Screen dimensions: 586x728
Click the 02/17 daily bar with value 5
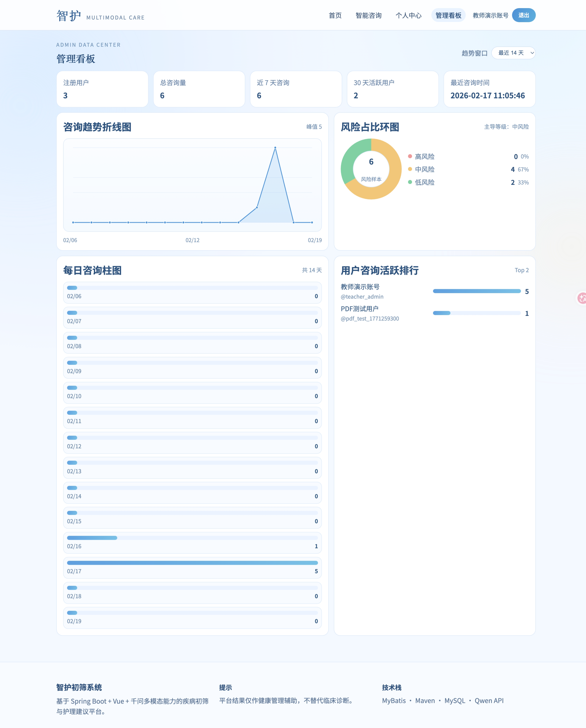pos(192,563)
